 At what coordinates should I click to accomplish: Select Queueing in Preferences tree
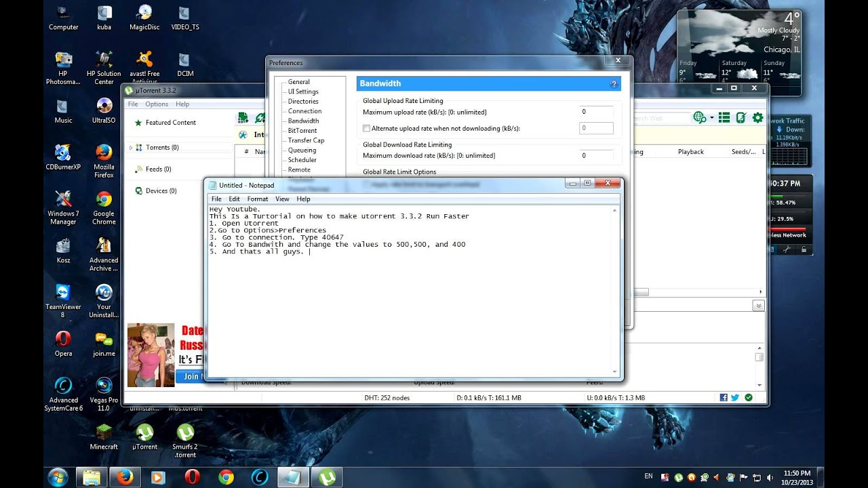[x=302, y=150]
